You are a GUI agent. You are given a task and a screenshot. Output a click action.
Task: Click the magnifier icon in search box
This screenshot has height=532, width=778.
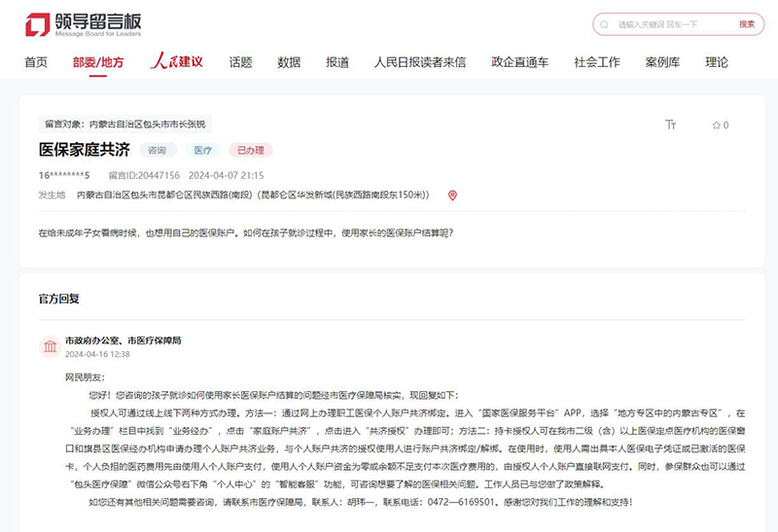tap(604, 24)
